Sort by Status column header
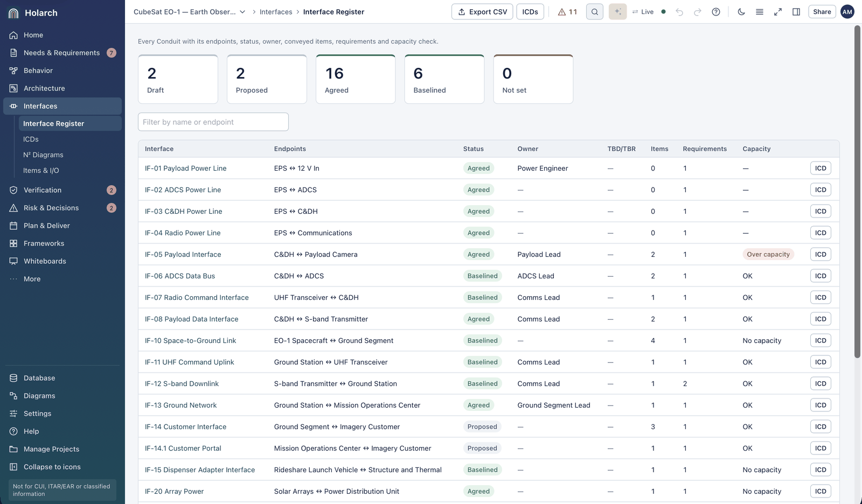The height and width of the screenshot is (504, 862). point(474,149)
